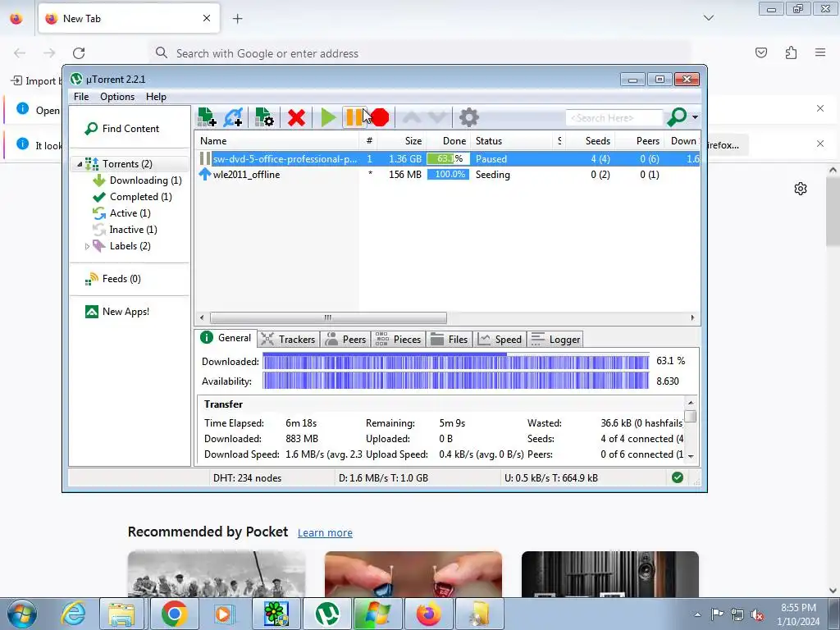Screen dimensions: 840x630
Task: Click the Add Torrent toolbar icon
Action: point(207,117)
